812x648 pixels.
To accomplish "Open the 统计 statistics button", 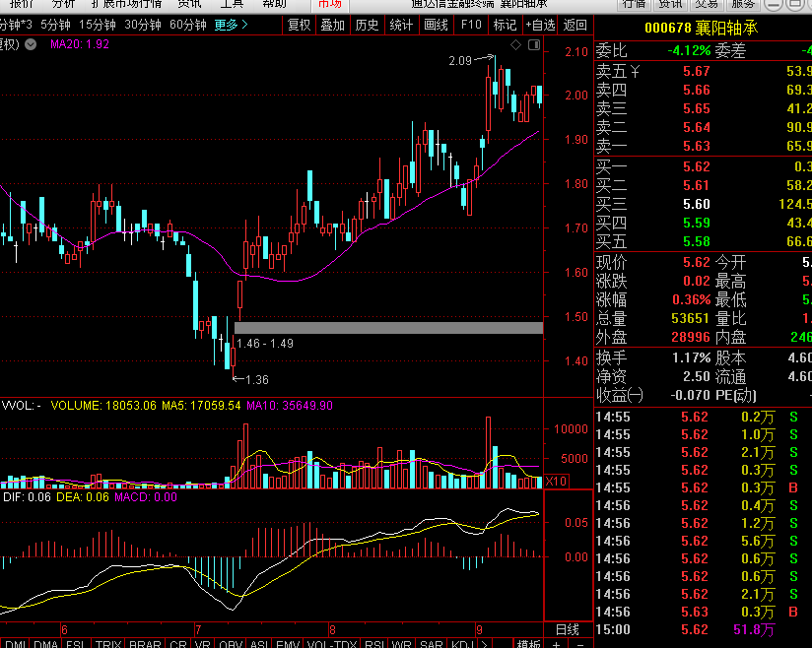I will [x=401, y=25].
